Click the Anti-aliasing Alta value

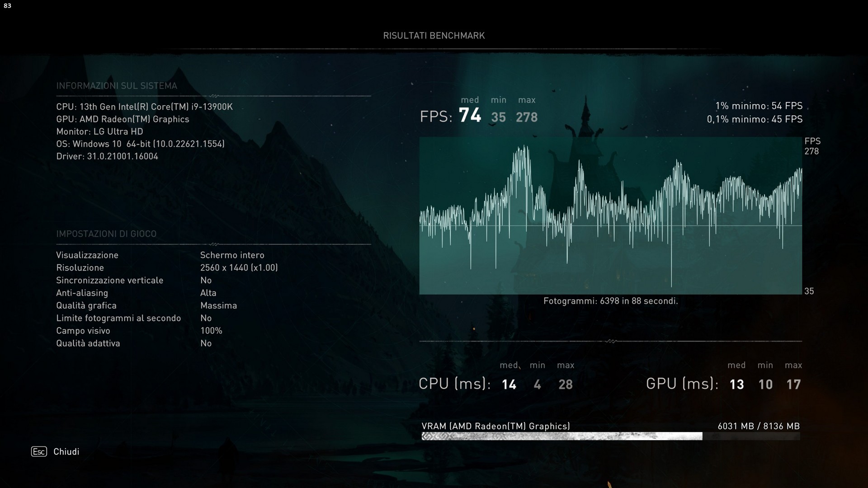[208, 293]
